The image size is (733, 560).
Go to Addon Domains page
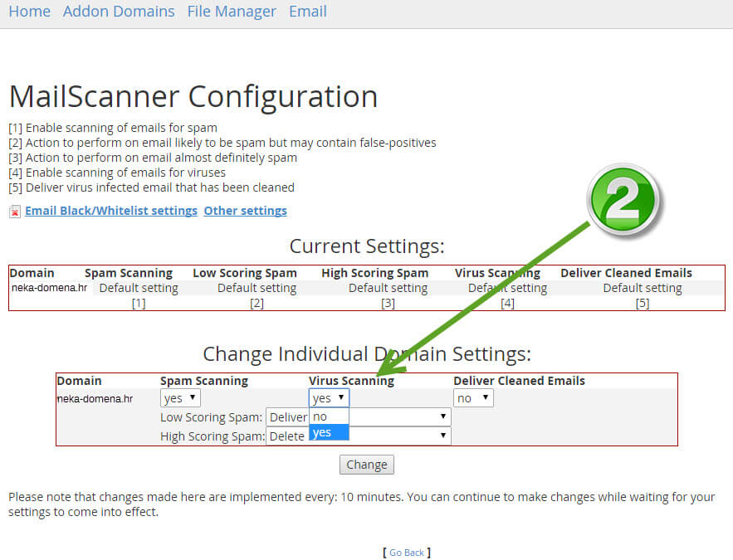point(119,12)
